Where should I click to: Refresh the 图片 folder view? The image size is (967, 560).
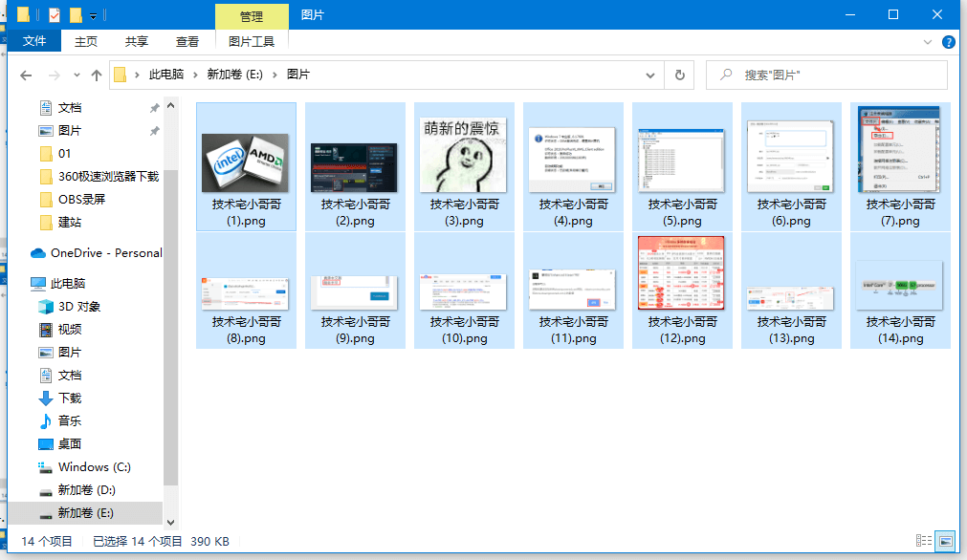[x=679, y=75]
